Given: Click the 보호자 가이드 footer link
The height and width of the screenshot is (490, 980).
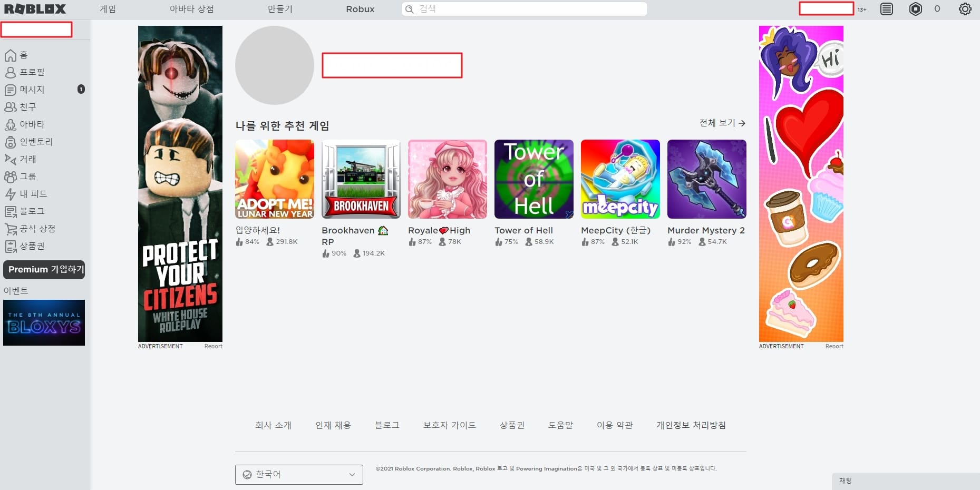Looking at the screenshot, I should 450,425.
